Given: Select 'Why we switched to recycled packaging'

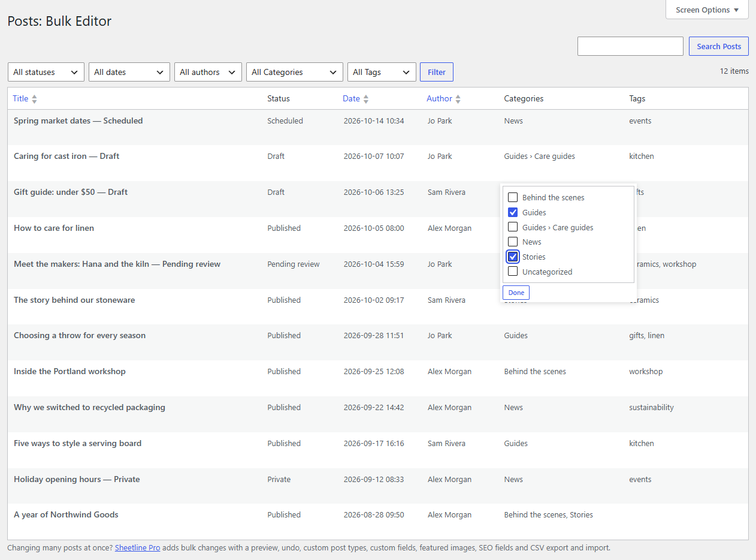Looking at the screenshot, I should point(89,407).
